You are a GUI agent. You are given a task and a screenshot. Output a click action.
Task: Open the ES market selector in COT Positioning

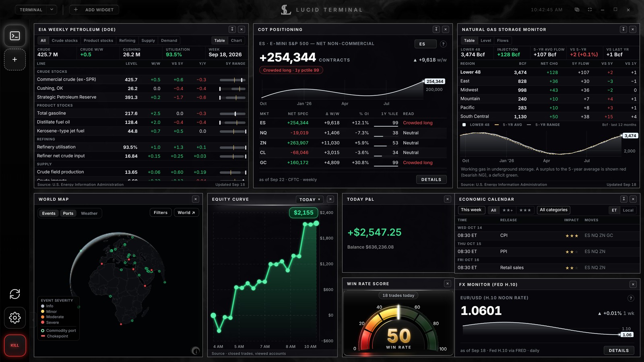click(x=425, y=44)
